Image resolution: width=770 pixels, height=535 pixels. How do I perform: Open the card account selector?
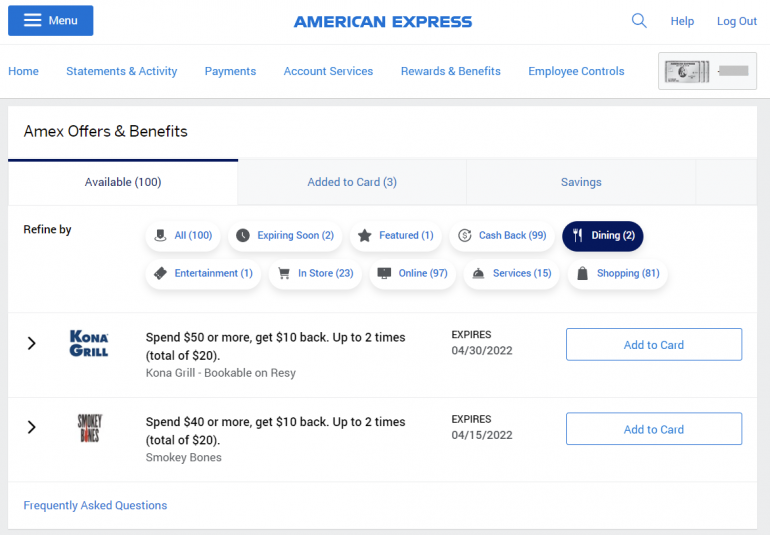(707, 71)
